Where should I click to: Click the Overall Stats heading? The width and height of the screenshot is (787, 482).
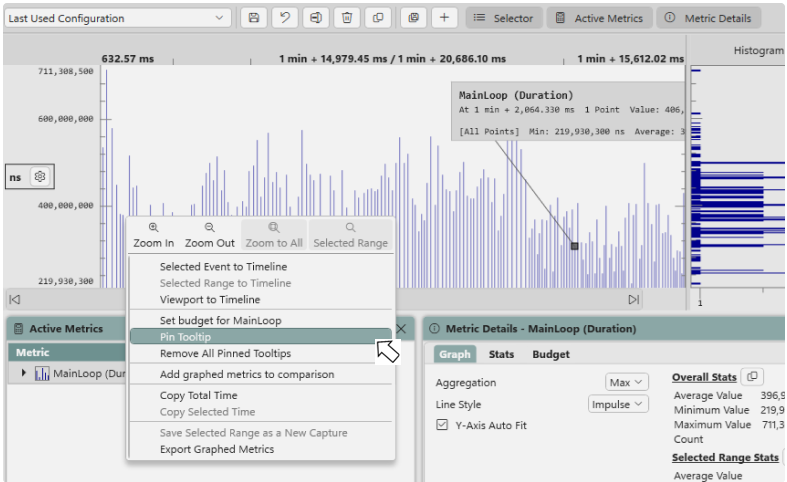[704, 378]
